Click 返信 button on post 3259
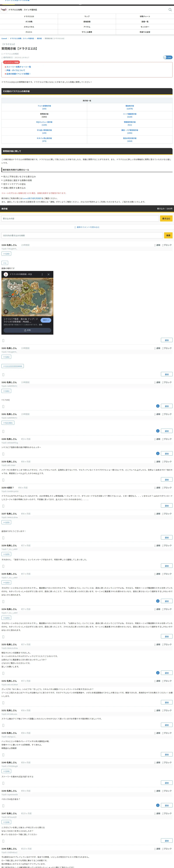This screenshot has width=174, height=868. (167, 479)
